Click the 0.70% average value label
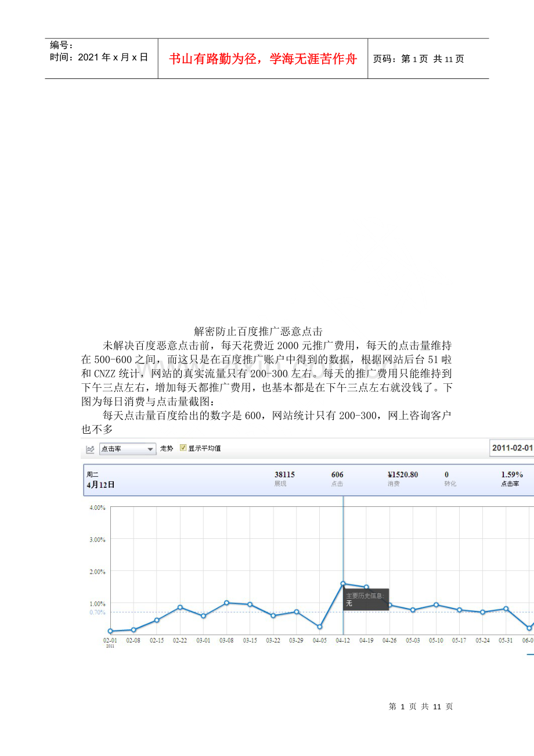Viewport: 534px width, 756px height. pyautogui.click(x=97, y=612)
